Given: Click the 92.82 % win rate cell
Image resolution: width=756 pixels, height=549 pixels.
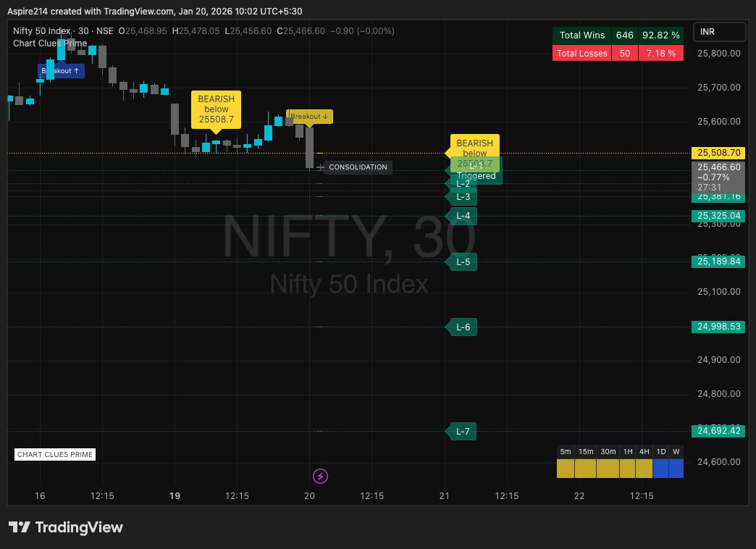Looking at the screenshot, I should click(661, 35).
